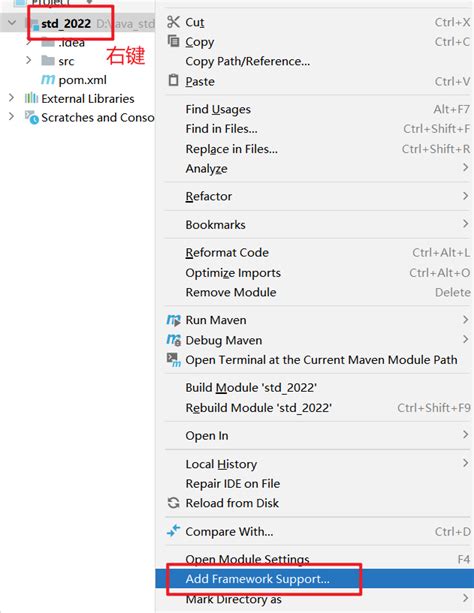Screen dimensions: 474x613
Task: Select pom.xml in the project tree
Action: click(x=82, y=80)
